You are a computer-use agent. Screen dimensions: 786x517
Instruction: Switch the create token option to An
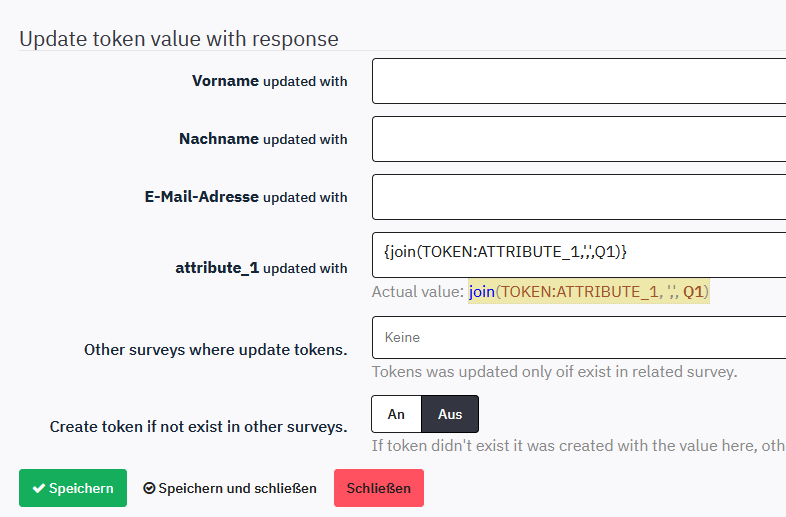[396, 414]
